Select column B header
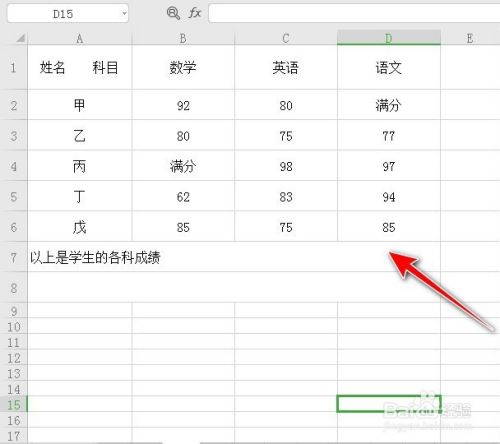Viewport: 500px width, 444px height. 183,38
